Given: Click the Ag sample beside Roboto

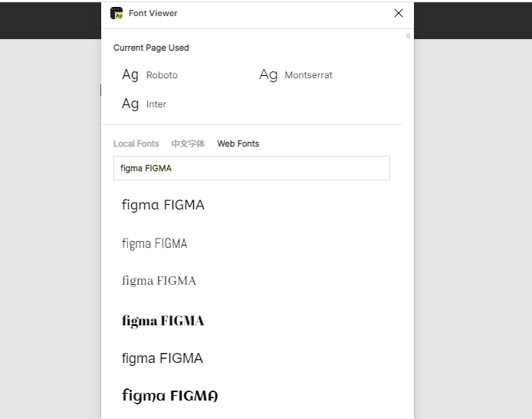Looking at the screenshot, I should pyautogui.click(x=130, y=75).
